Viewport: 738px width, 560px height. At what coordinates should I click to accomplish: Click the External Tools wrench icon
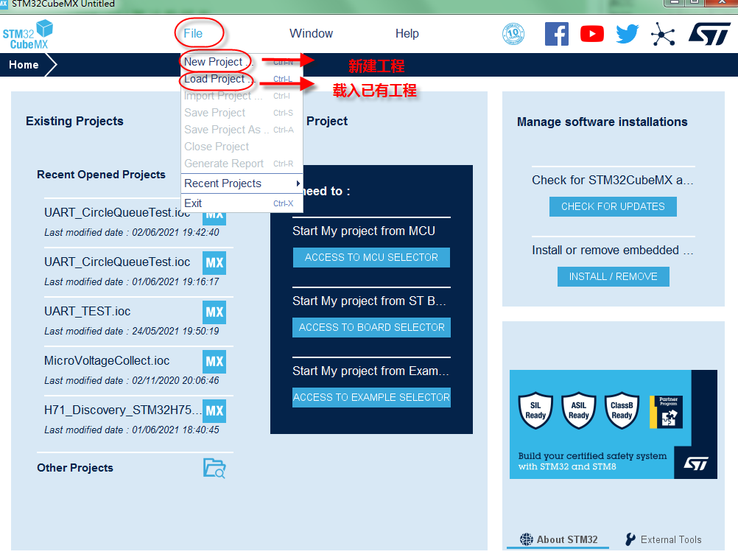[630, 539]
